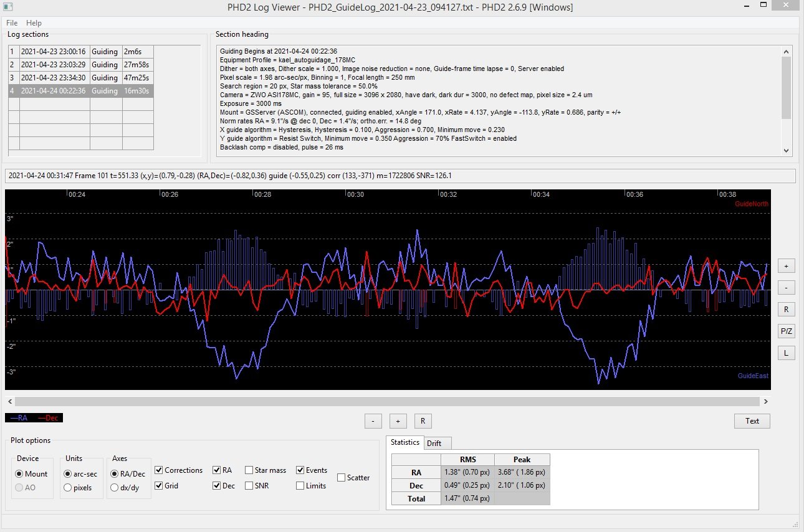Viewport: 804px width, 532px height.
Task: Click horizontal zoom-in plus below graph
Action: [x=398, y=420]
